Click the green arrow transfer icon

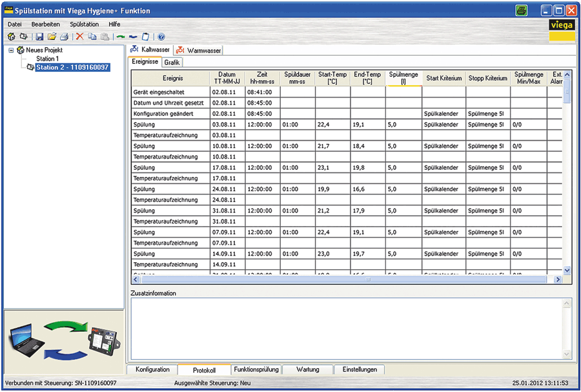pyautogui.click(x=121, y=37)
